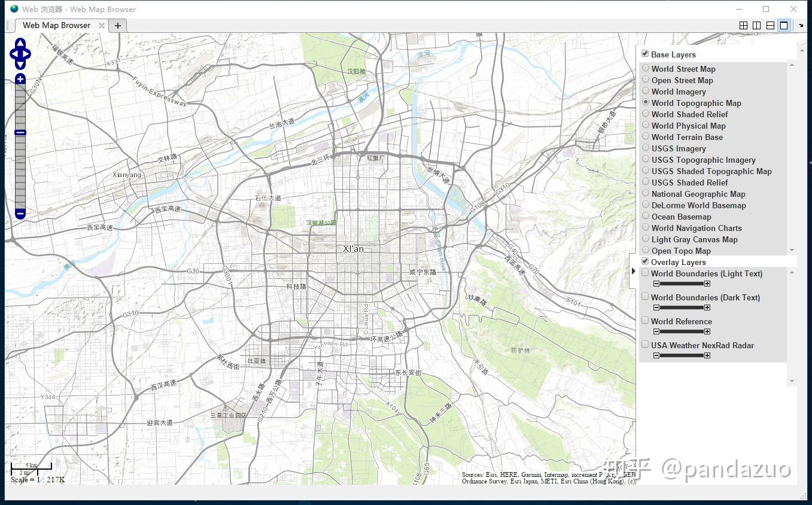Adjust the World Reference opacity slider
This screenshot has width=812, height=505.
[x=681, y=331]
